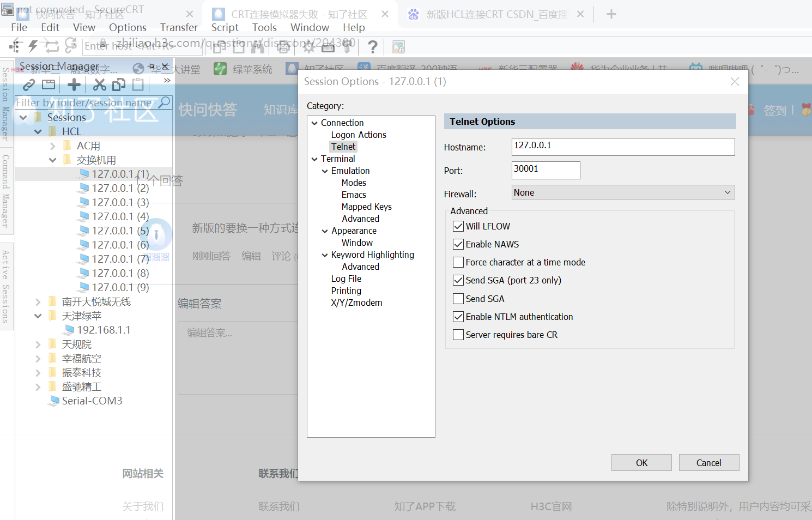
Task: Expand the 南开大悦城无线 folder
Action: (38, 302)
